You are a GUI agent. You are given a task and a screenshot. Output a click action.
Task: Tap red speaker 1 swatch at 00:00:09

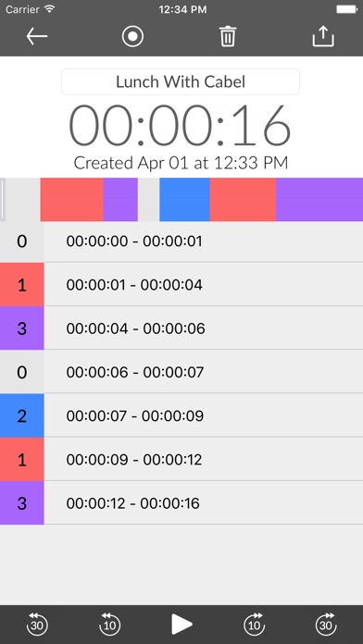click(22, 459)
